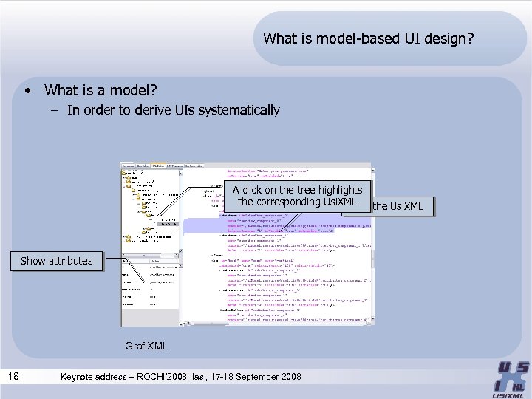Select the highlighted grey row in the tree
Screen dimensions: 532x399
(168, 225)
